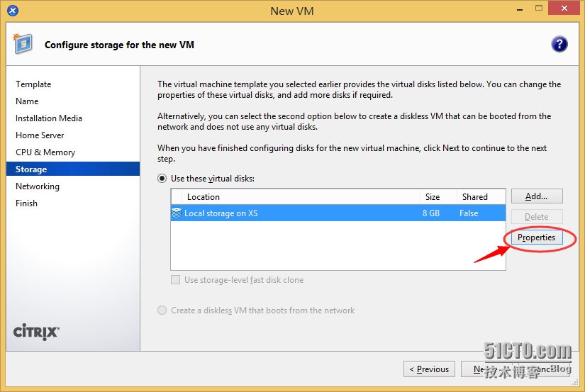Go to the Name step

(27, 101)
